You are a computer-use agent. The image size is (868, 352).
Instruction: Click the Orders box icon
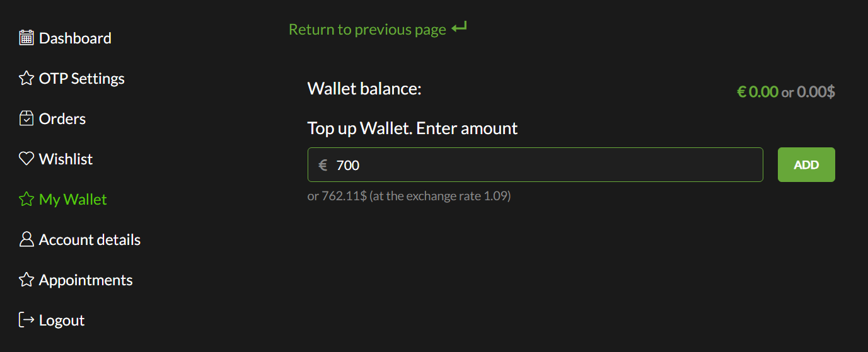pos(26,119)
